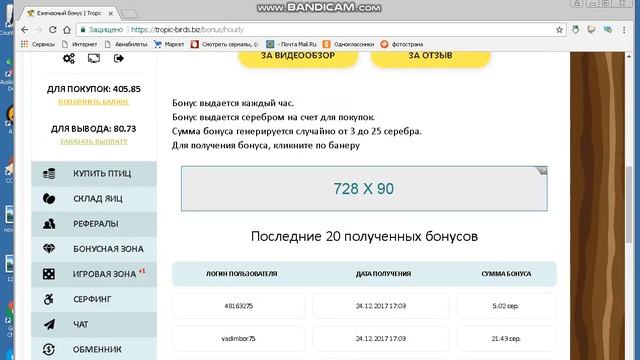This screenshot has width=640, height=360.
Task: Open 'Игровая зона' menu item
Action: pyautogui.click(x=94, y=274)
